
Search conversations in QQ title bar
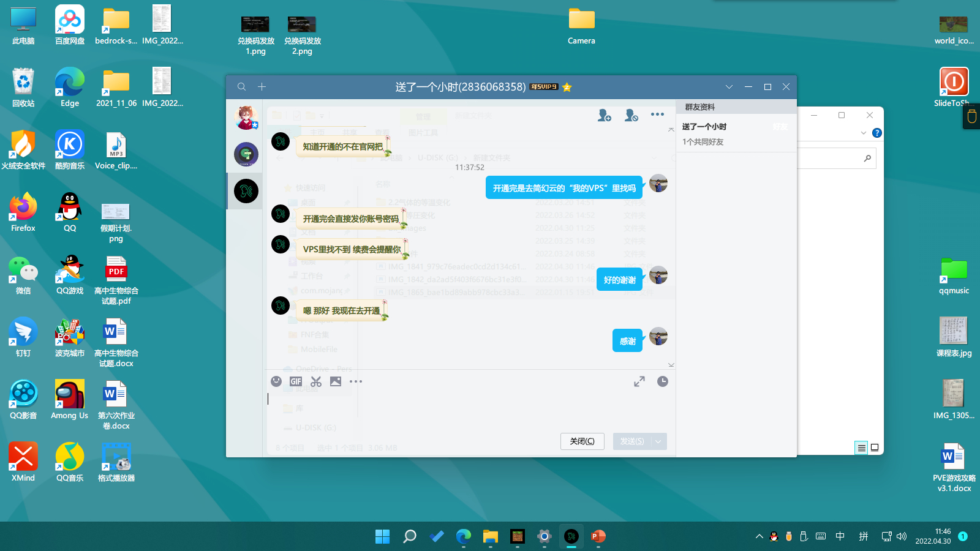coord(242,87)
